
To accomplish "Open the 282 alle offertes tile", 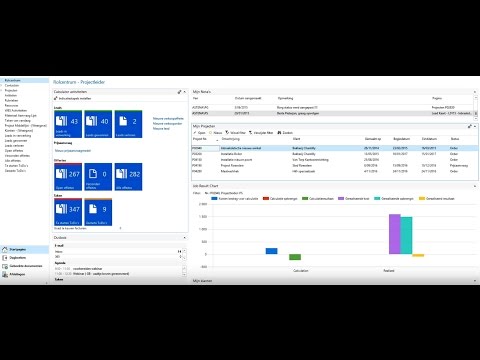I will 128,177.
